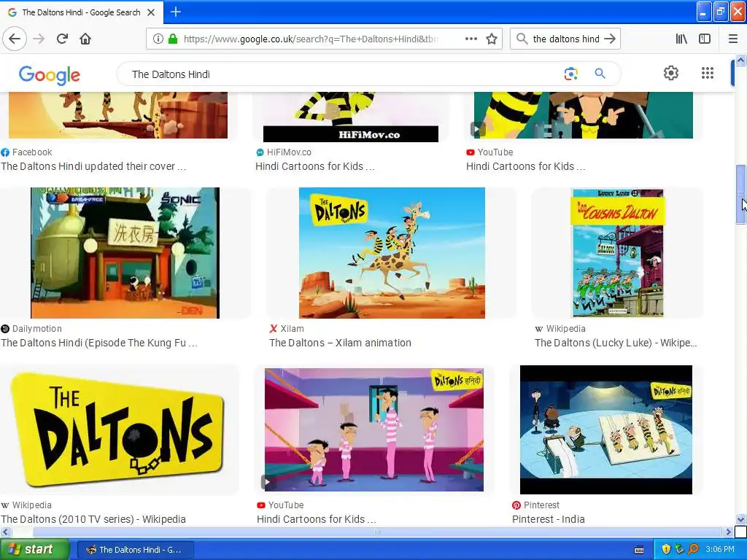Open Pinterest India Daltons thumbnail
Viewport: 747px width, 560px height.
pyautogui.click(x=605, y=429)
